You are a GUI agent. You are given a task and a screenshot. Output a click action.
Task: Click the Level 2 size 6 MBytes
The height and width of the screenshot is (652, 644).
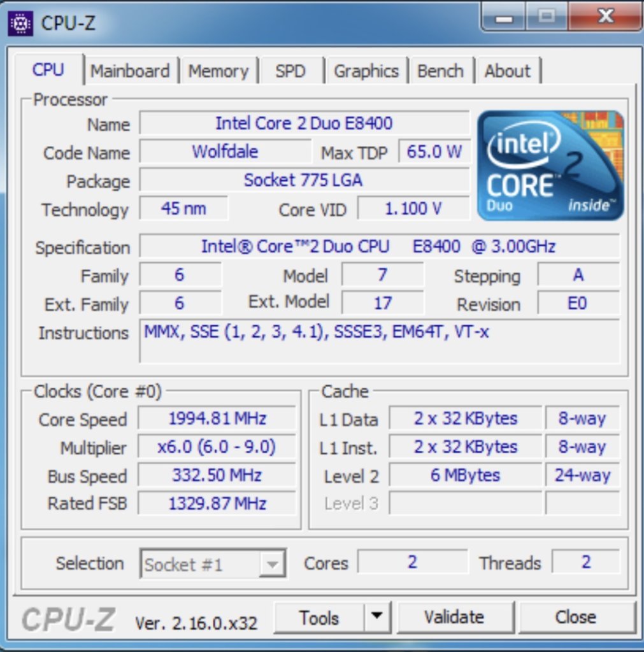[466, 475]
